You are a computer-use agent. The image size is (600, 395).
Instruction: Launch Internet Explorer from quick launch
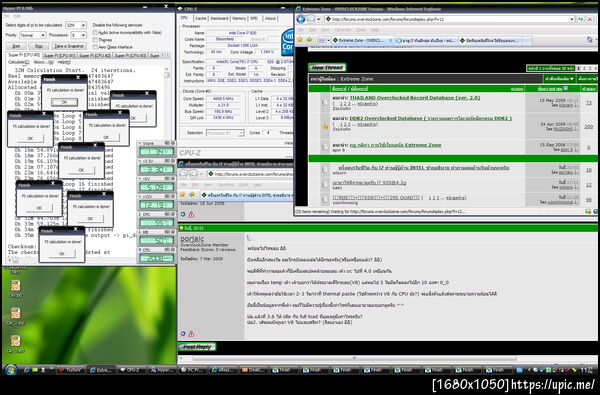(x=27, y=370)
